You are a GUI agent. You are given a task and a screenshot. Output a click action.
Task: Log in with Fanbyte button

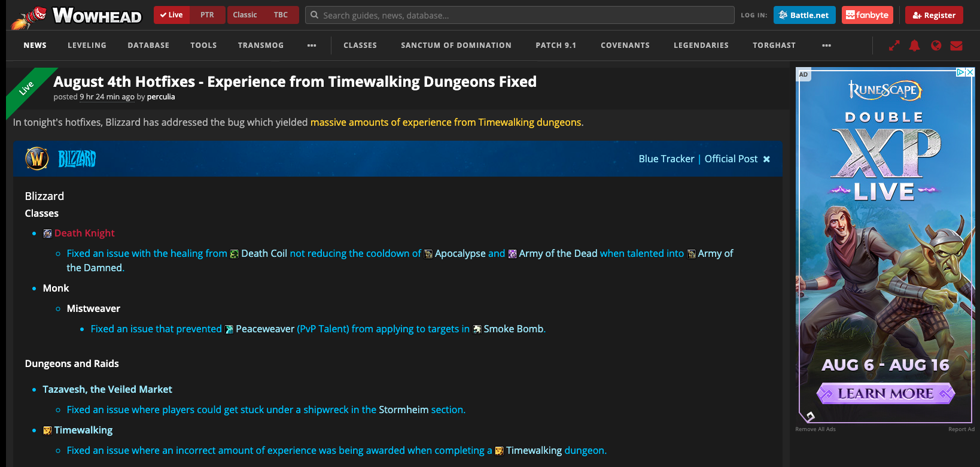coord(868,15)
